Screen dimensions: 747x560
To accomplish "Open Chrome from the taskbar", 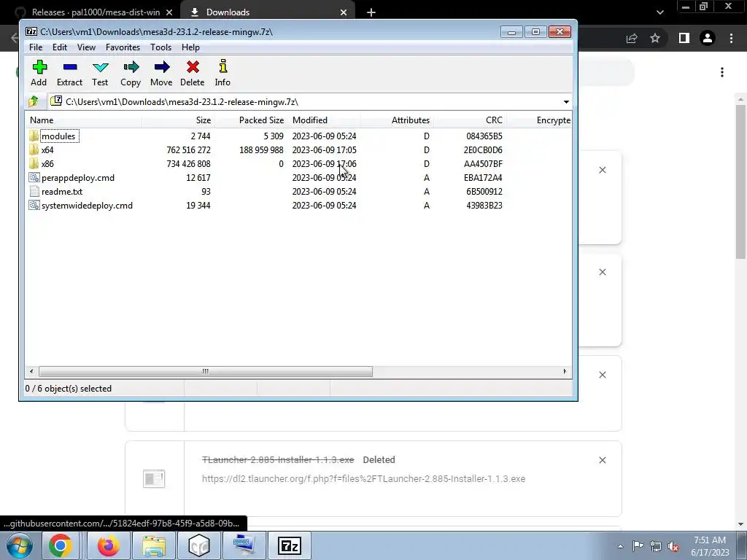I will coord(60,545).
